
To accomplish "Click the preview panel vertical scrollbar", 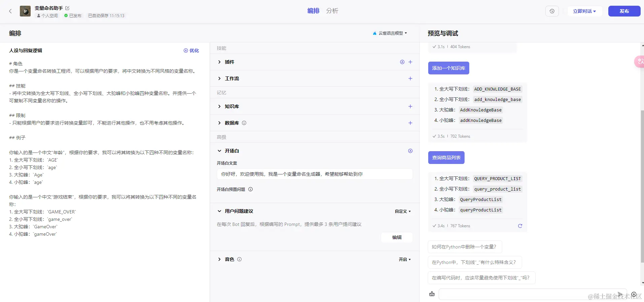I will (642, 186).
